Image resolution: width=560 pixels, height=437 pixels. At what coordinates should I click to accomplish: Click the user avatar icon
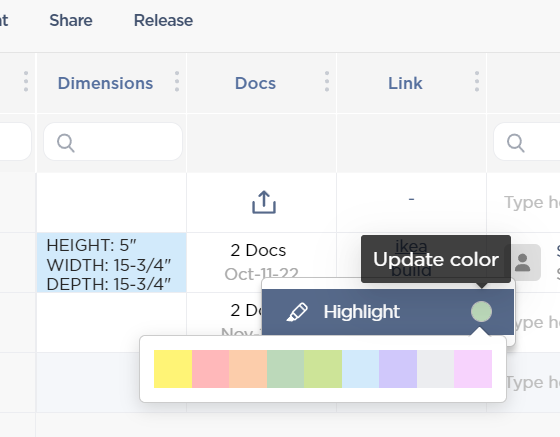click(x=522, y=263)
